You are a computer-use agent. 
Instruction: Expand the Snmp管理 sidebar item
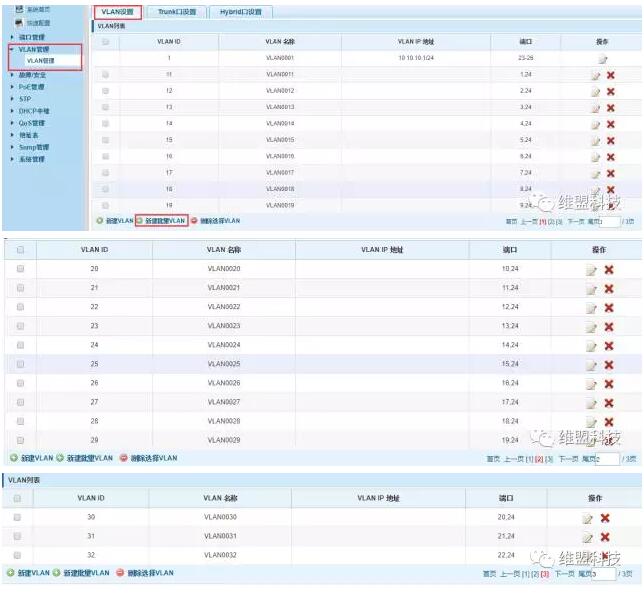coord(34,147)
